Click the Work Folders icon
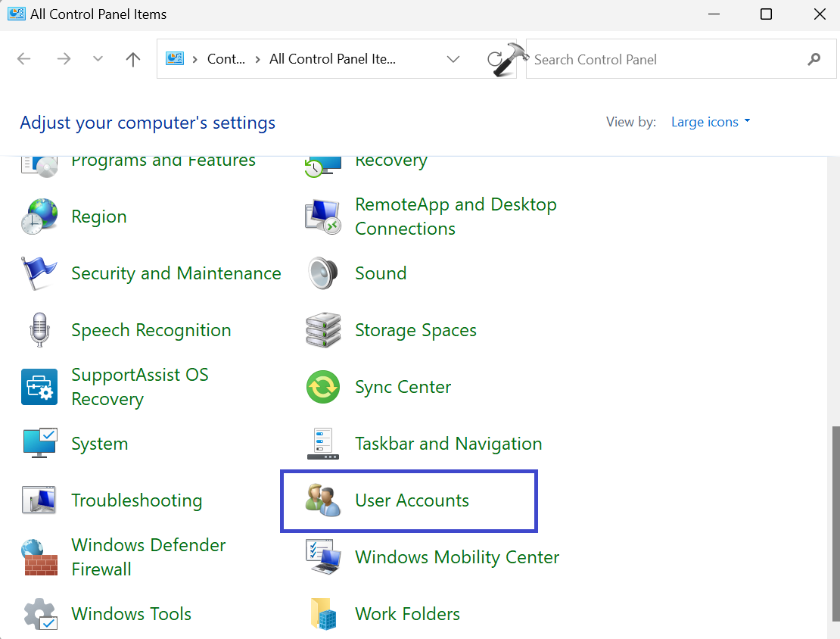 click(x=323, y=614)
